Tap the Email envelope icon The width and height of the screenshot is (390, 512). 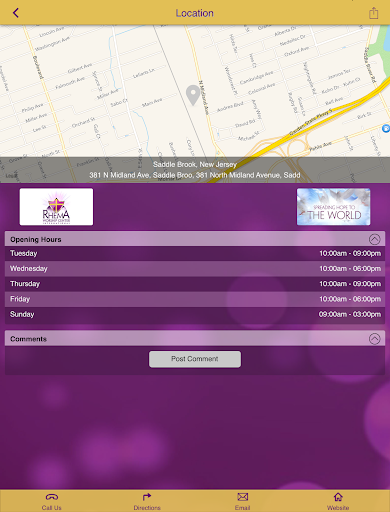click(242, 497)
